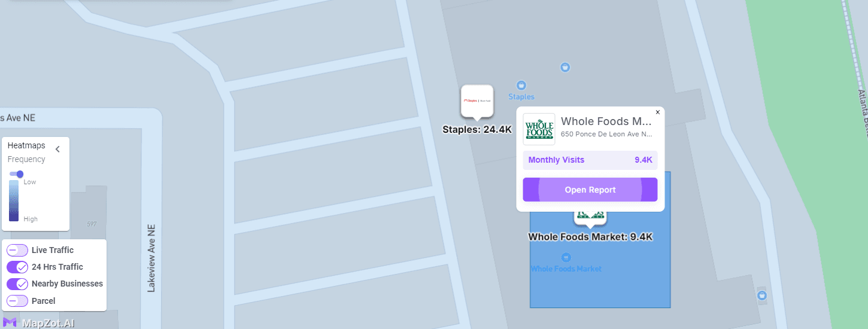Disable the 24 Hrs Traffic toggle
The width and height of the screenshot is (868, 329).
[x=17, y=267]
